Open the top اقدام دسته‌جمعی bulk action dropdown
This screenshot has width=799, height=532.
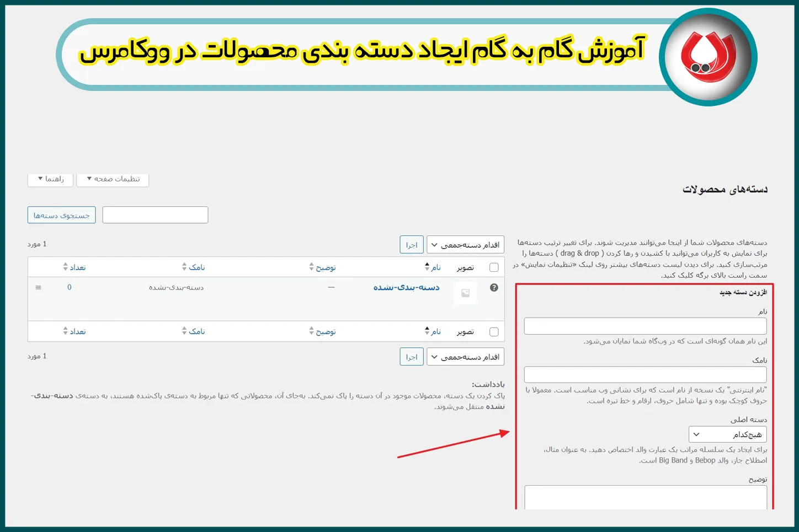pos(465,245)
